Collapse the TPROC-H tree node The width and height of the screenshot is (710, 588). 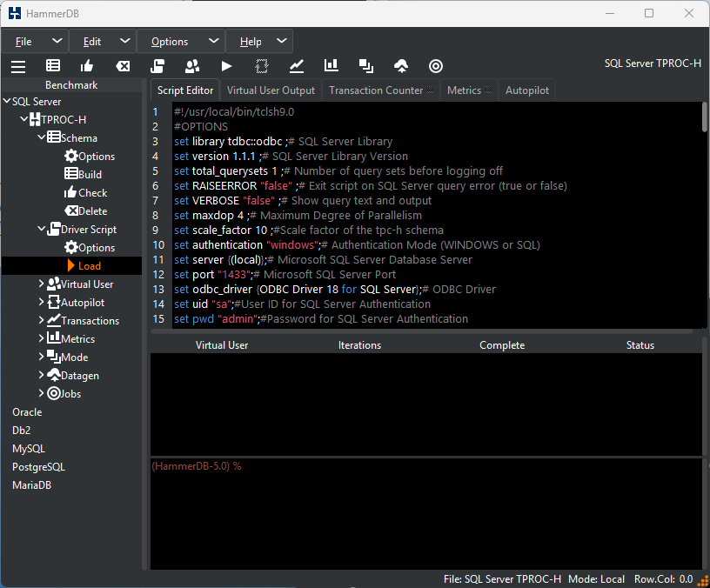(x=24, y=119)
